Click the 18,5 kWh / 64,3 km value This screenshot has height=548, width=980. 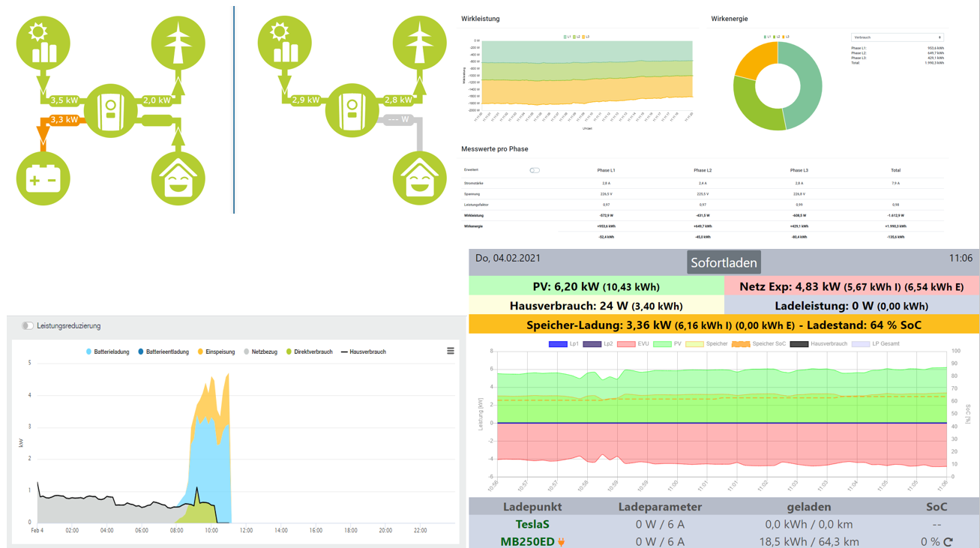click(x=809, y=541)
